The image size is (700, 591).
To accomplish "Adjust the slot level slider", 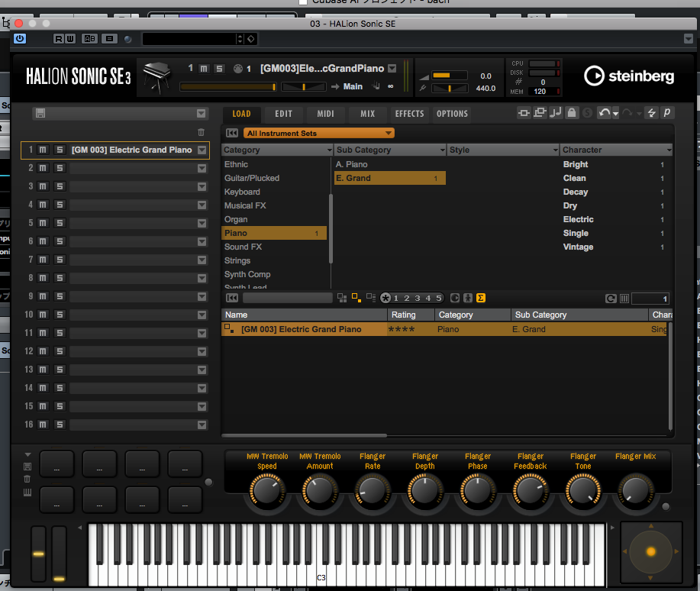I will 228,86.
